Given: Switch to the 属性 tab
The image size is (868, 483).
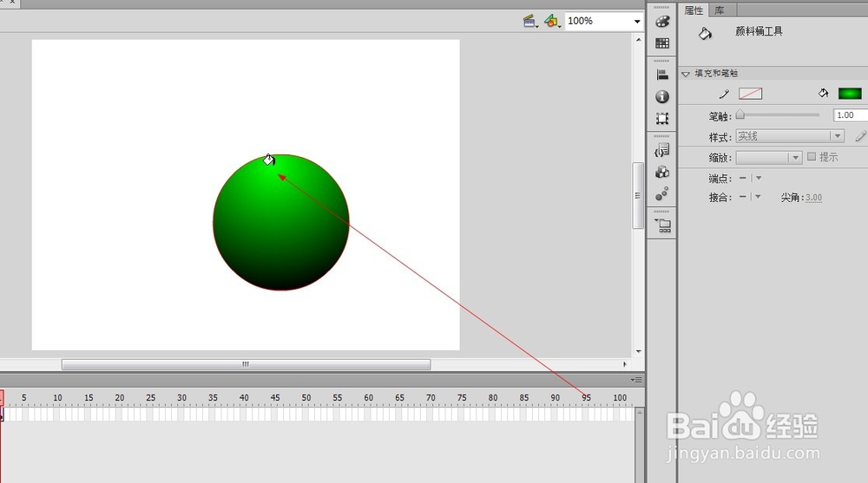Looking at the screenshot, I should pos(694,10).
